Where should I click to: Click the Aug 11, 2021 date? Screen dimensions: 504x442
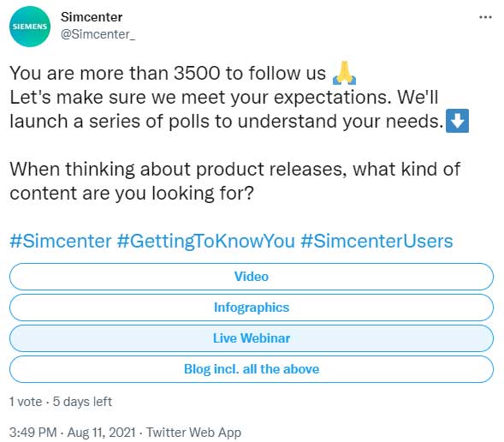[101, 433]
